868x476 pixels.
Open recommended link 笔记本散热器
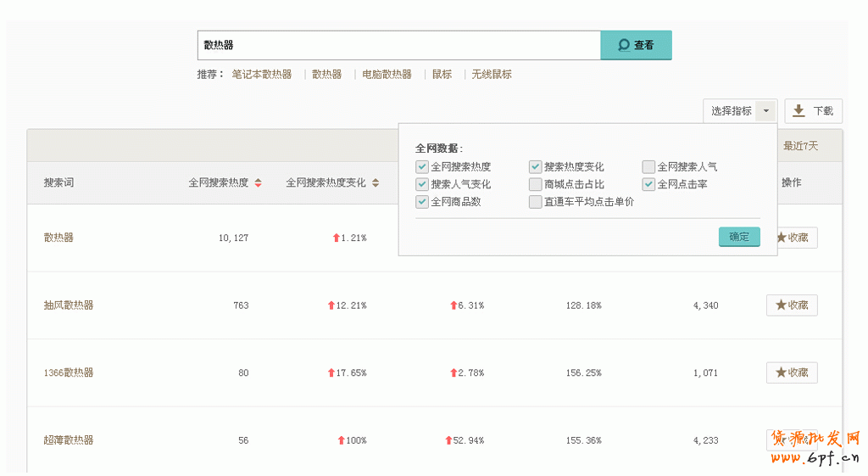(x=262, y=75)
